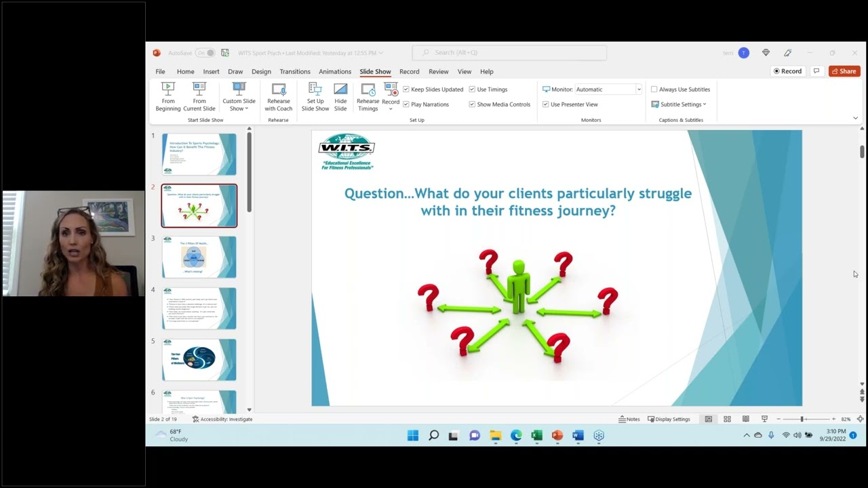Uncheck Play Narrations
Image resolution: width=868 pixels, height=488 pixels.
point(406,104)
